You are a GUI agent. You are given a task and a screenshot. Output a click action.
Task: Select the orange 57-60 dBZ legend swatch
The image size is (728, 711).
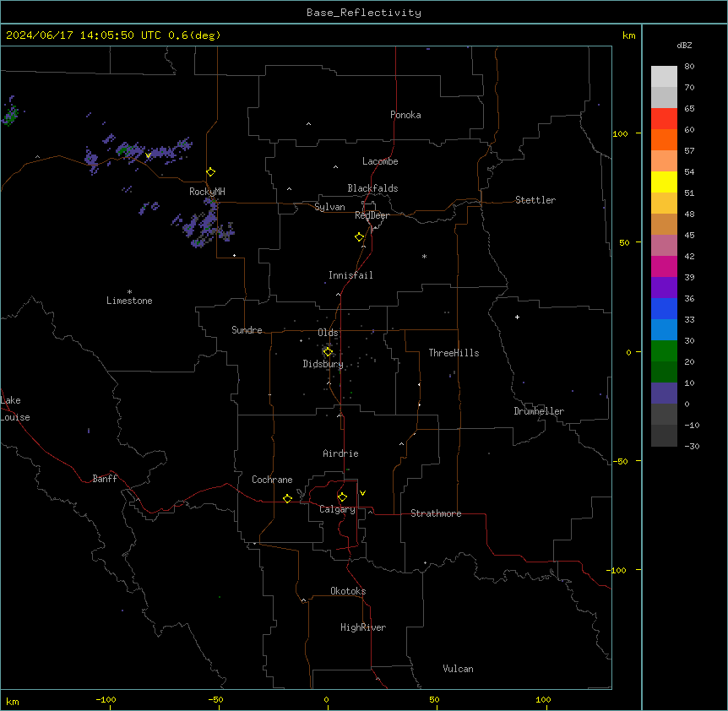coord(664,139)
